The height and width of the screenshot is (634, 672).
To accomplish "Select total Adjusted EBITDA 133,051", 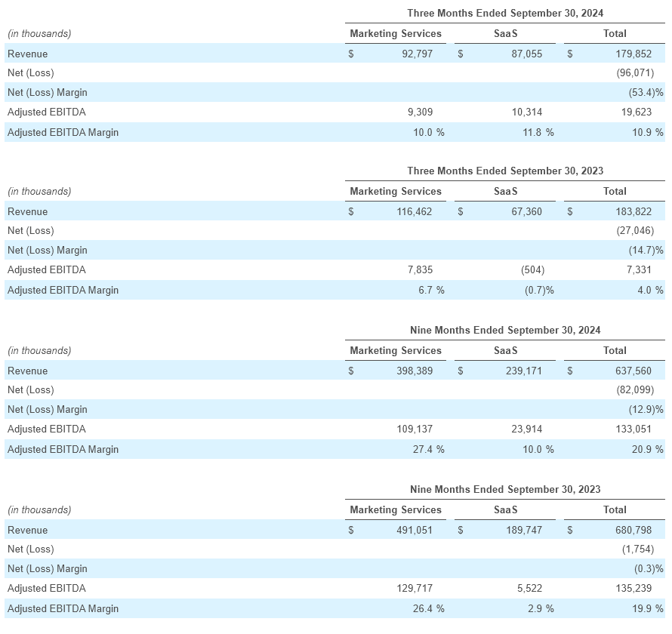I will pos(633,429).
